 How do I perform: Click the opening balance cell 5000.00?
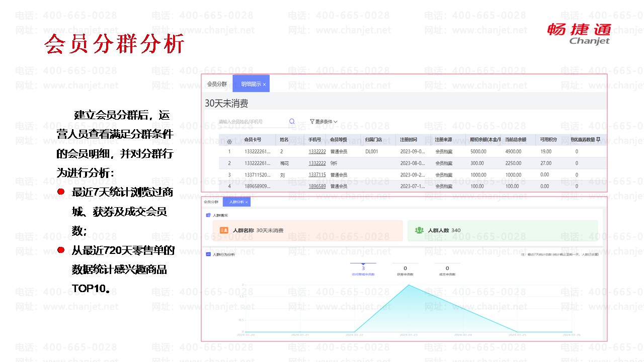478,151
